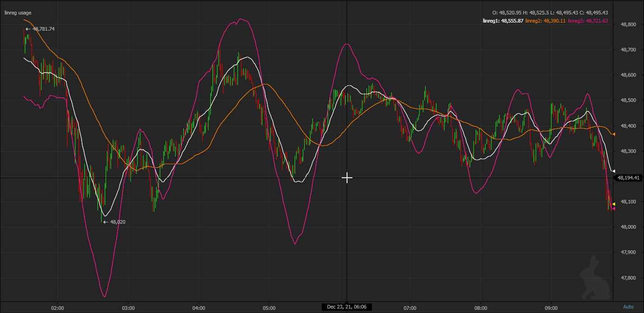
Task: Click the yellow last-price arrow on price axis
Action: [x=614, y=204]
